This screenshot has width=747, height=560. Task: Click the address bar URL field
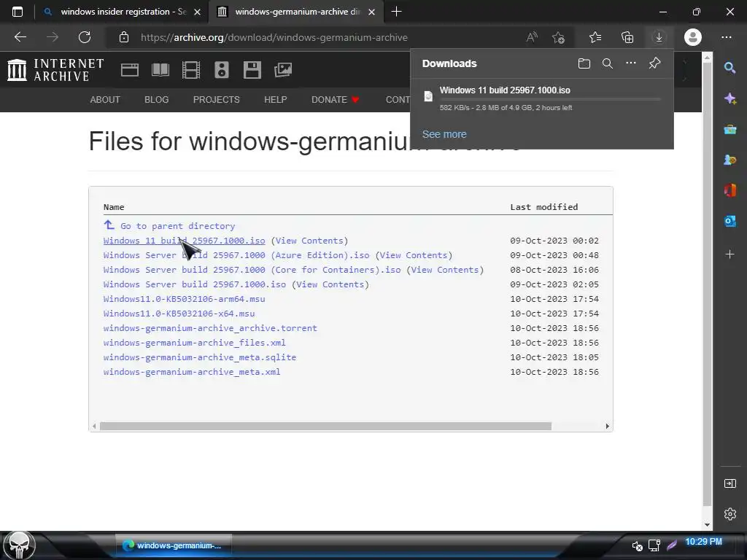(274, 37)
